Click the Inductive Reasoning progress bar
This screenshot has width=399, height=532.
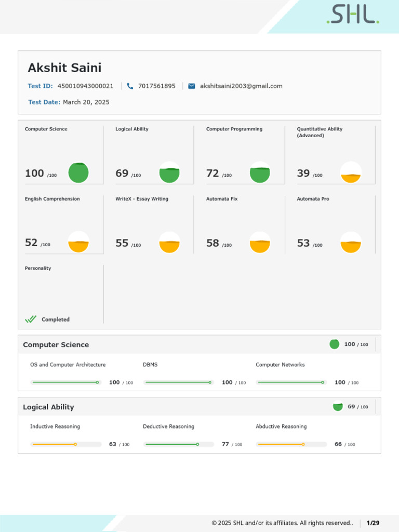tap(66, 445)
